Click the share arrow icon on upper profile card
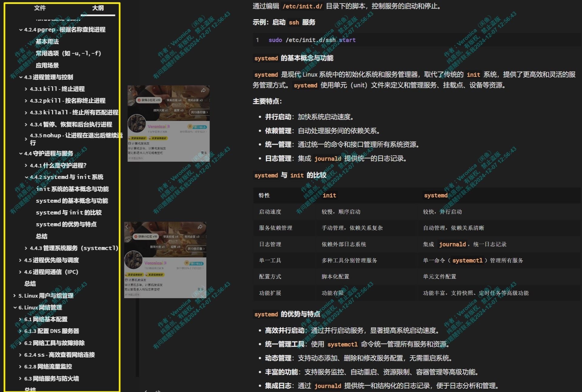The image size is (582, 392). point(203,90)
